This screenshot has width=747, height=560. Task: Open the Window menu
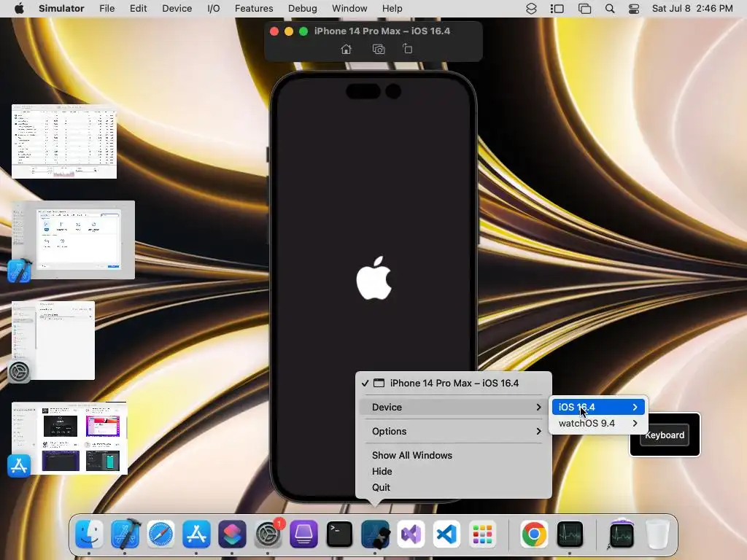(349, 9)
